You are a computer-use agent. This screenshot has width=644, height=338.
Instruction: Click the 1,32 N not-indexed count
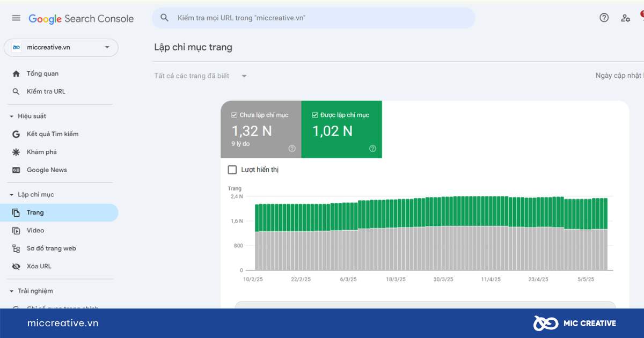click(x=252, y=130)
